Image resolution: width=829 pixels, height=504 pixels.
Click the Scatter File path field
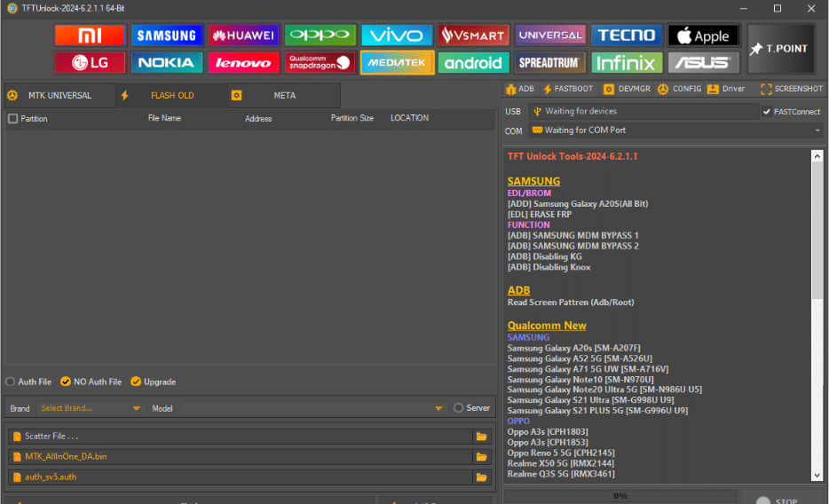[x=241, y=437]
